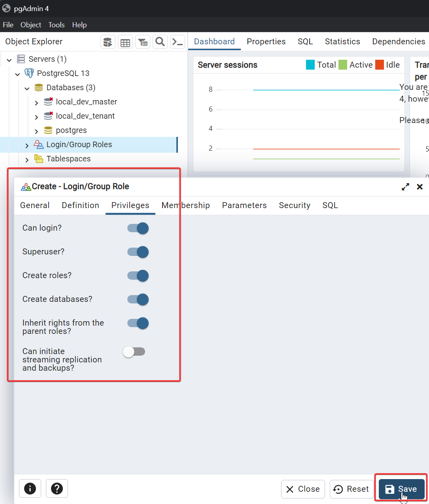Screen dimensions: 429x504
Task: Select the Tablespaces tree item
Action: pos(68,159)
